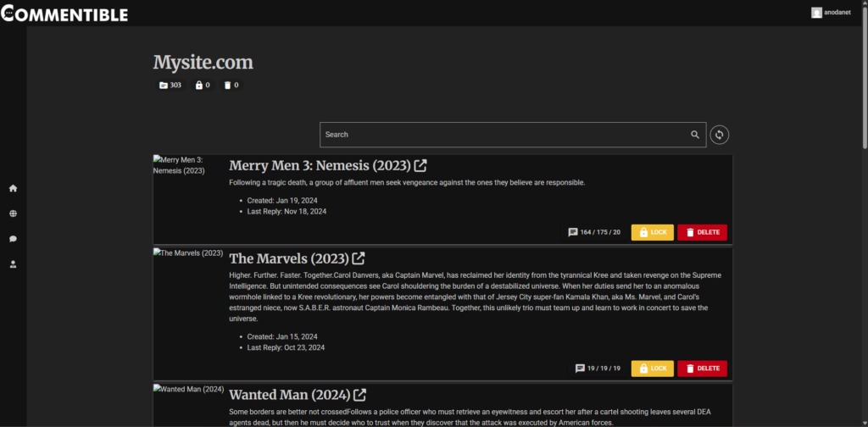This screenshot has height=427, width=868.
Task: Lock The Marvels (2023) thread
Action: [x=652, y=369]
